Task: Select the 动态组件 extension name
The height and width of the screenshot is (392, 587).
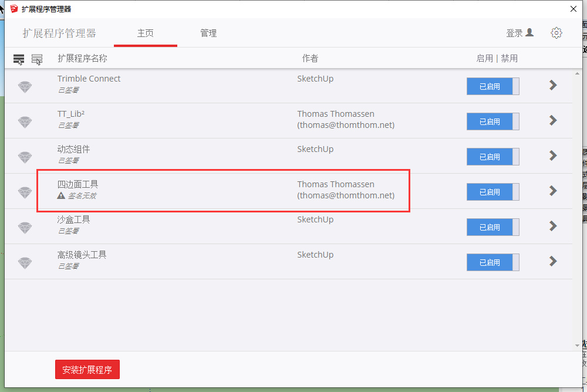Action: click(x=73, y=149)
